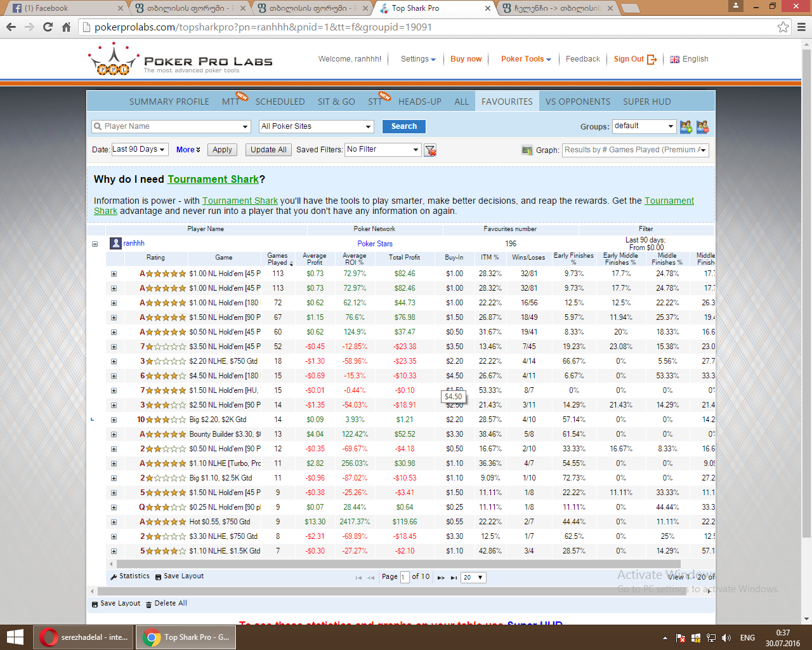Viewport: 812px width, 650px height.
Task: Switch to the SUMMARY PROFILE tab
Action: pos(169,102)
